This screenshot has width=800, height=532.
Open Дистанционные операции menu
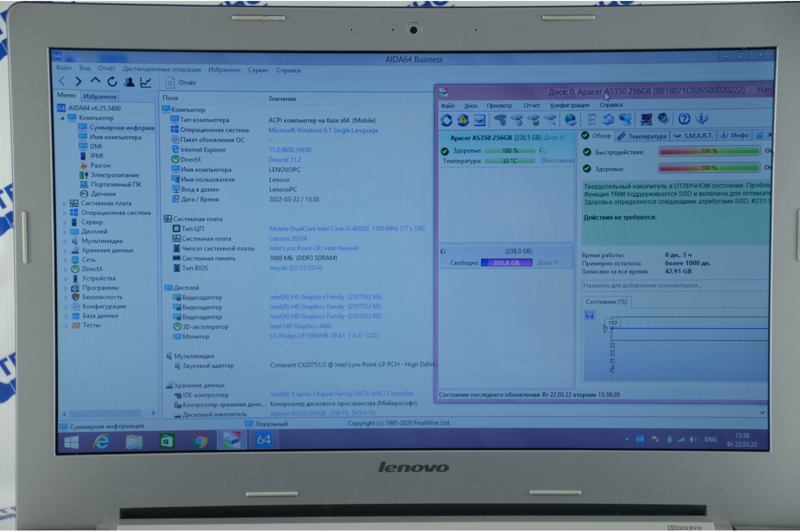(162, 69)
